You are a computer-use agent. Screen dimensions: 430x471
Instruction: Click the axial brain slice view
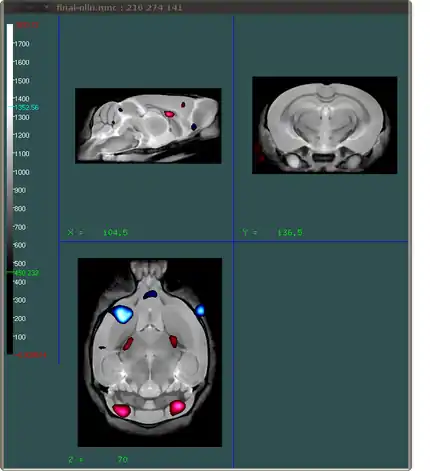pyautogui.click(x=150, y=352)
